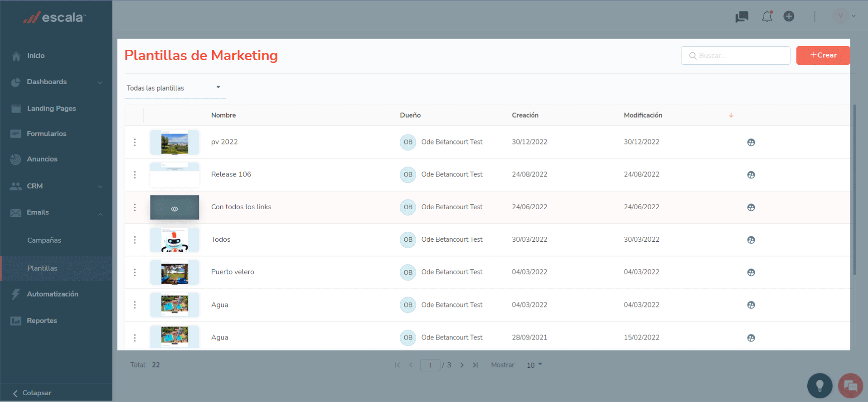Expand the Dashboards sidebar menu
The width and height of the screenshot is (868, 402).
click(56, 82)
